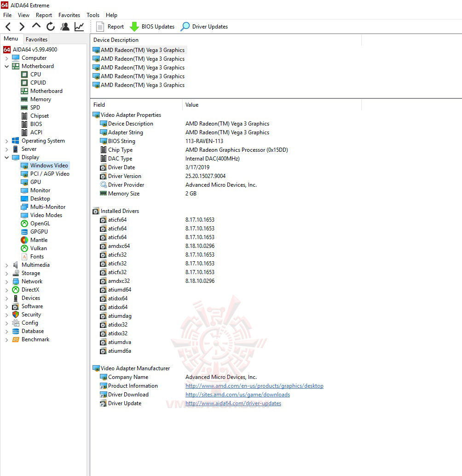This screenshot has width=462, height=476.
Task: Select the GPGPU item icon
Action: click(x=24, y=232)
